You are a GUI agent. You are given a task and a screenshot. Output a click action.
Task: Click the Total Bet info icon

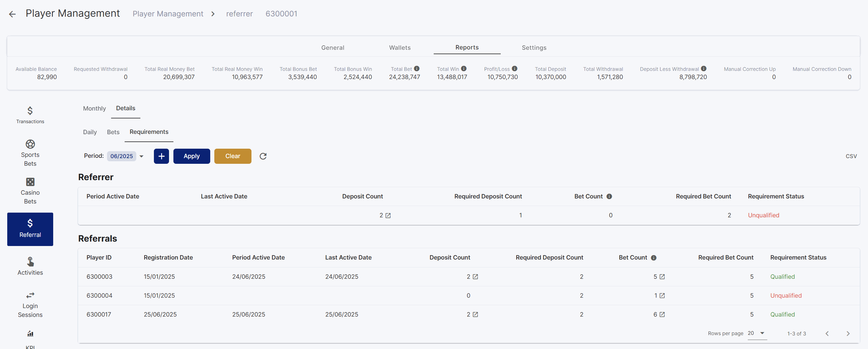pos(417,68)
